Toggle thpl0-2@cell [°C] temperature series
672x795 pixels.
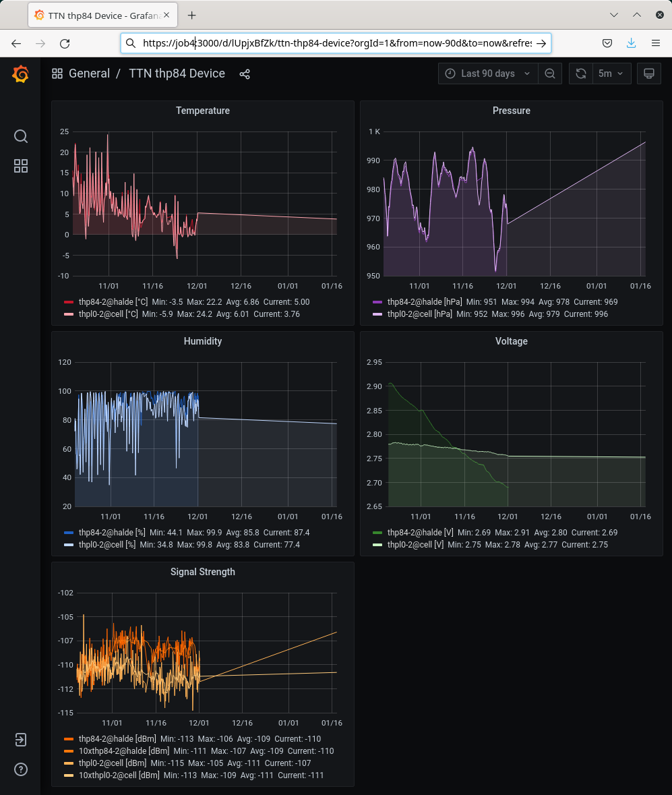(x=108, y=314)
